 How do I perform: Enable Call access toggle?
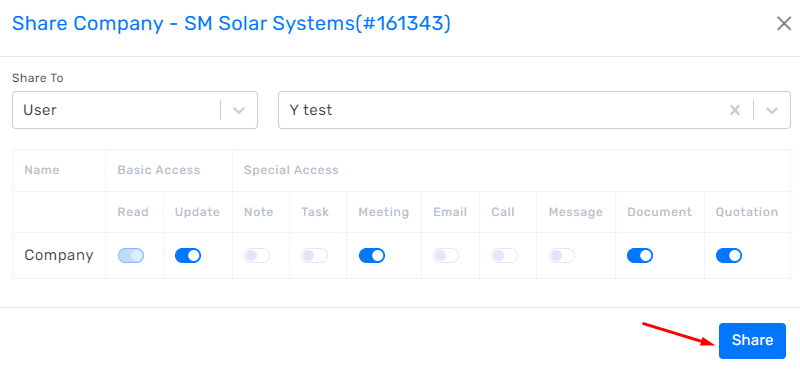coord(504,256)
